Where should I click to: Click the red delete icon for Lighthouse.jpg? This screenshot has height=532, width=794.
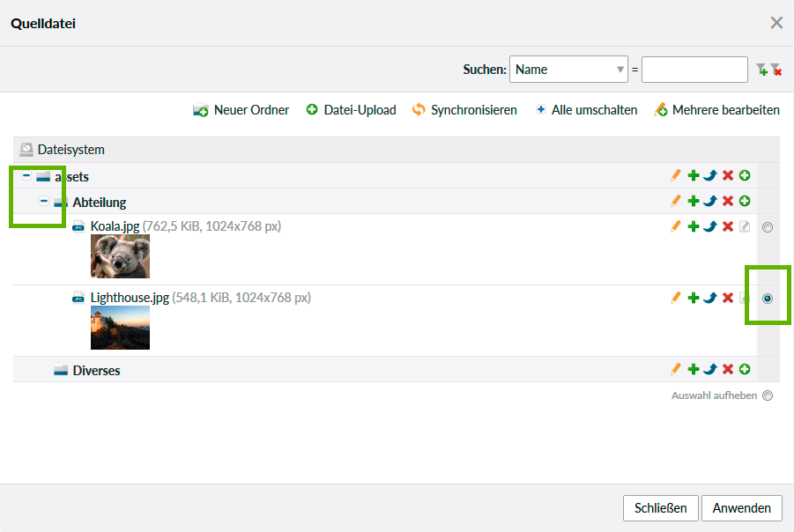[728, 299]
